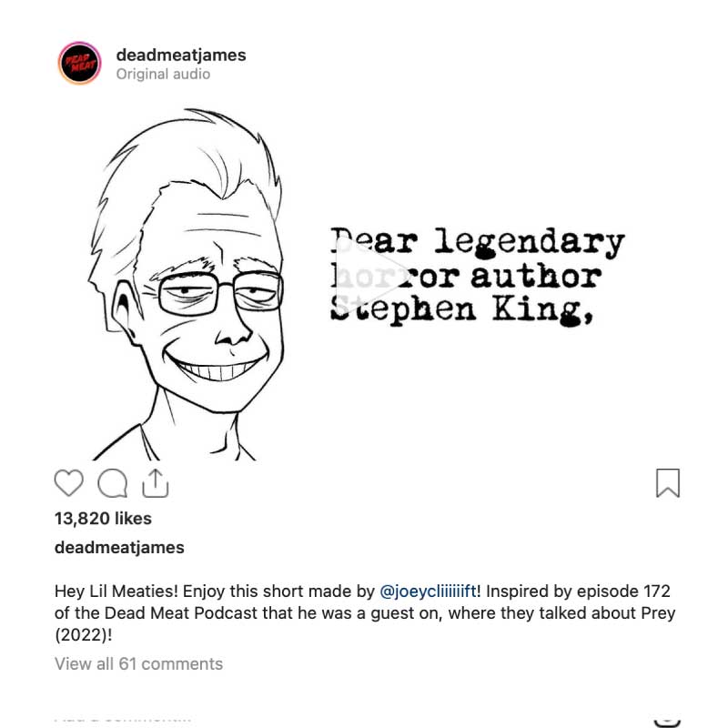Open the Dead Meat profile avatar

(79, 63)
